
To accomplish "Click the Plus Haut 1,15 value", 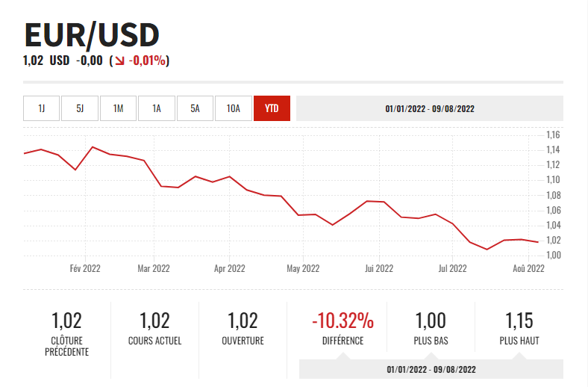I will (x=519, y=321).
